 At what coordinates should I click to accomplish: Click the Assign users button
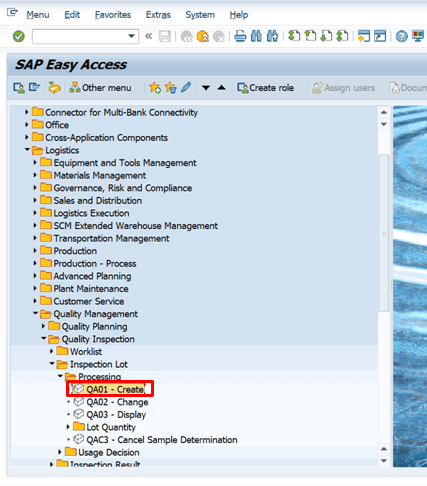(x=343, y=88)
